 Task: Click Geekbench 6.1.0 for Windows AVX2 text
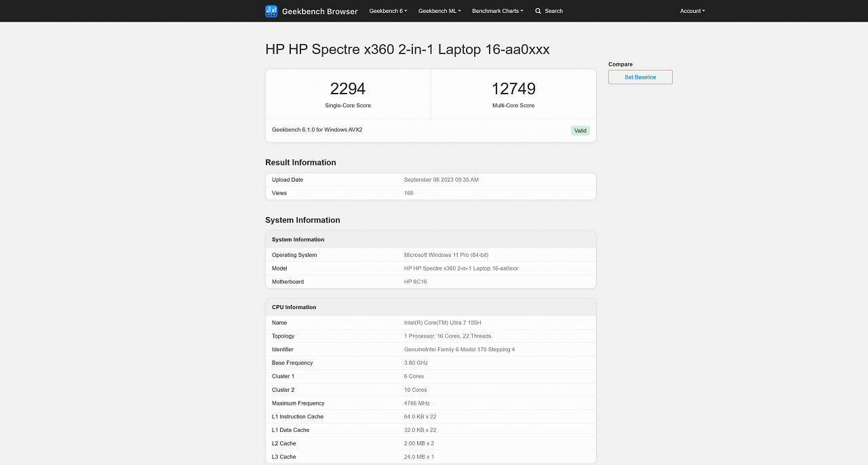(x=317, y=129)
